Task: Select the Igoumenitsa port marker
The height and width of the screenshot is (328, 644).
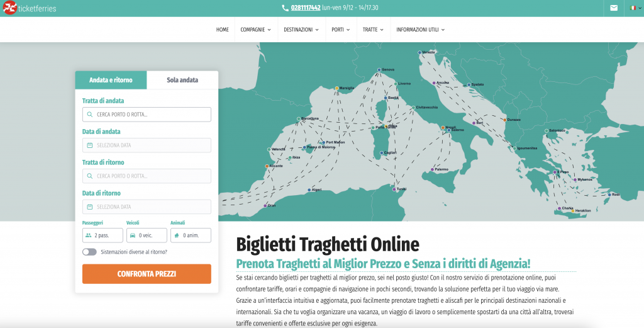Action: (514, 149)
